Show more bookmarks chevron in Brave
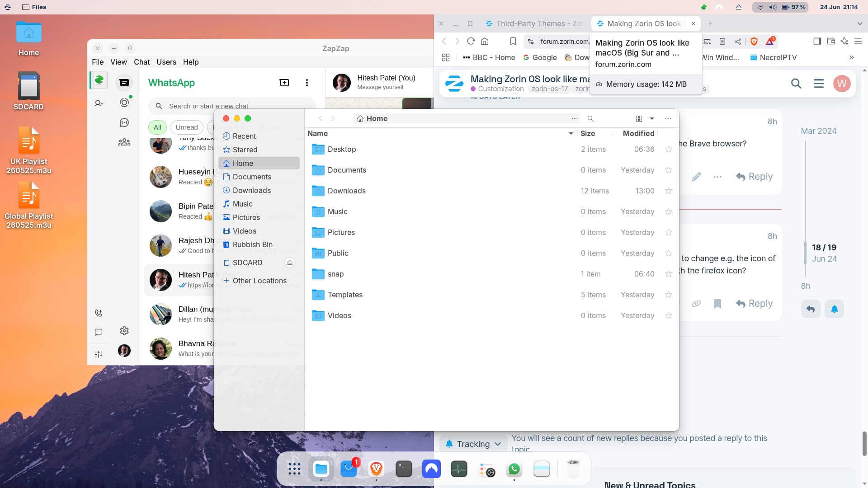 (851, 57)
